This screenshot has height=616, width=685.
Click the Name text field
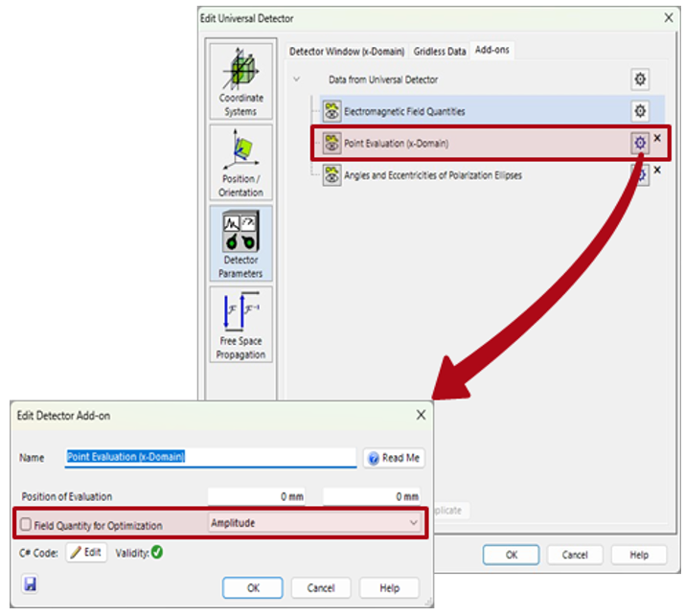pos(211,458)
